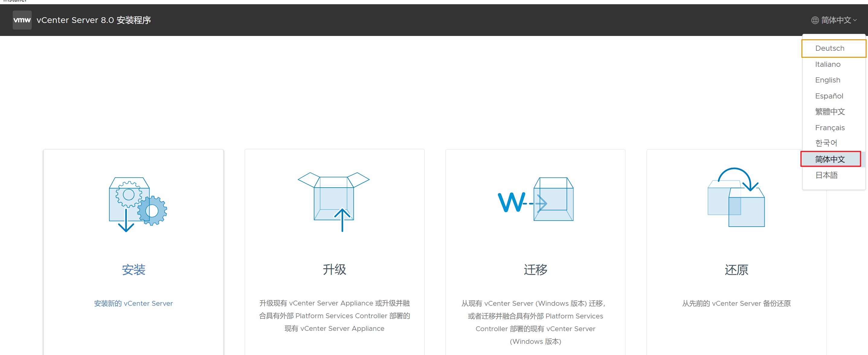
Task: Select Italiano from language menu
Action: (x=828, y=64)
